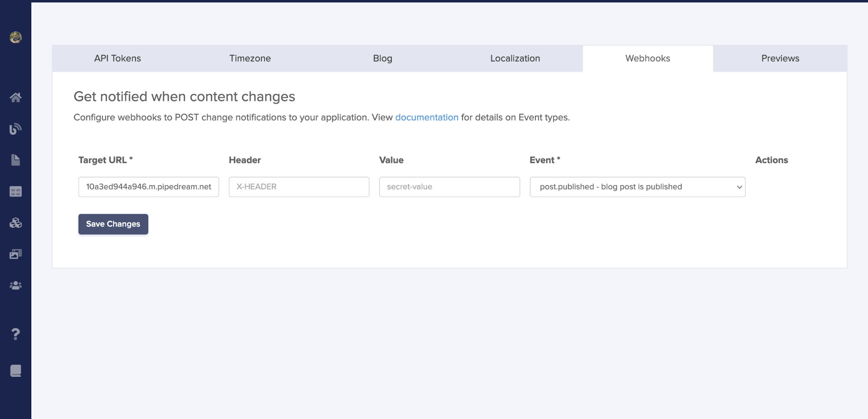Open the Components cubes icon
868x419 pixels.
pyautogui.click(x=16, y=223)
